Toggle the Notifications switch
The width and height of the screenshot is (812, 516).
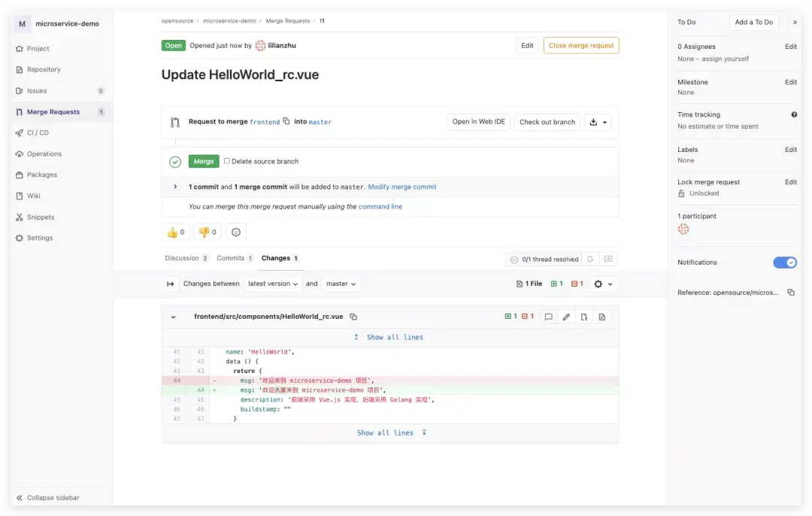pyautogui.click(x=785, y=263)
